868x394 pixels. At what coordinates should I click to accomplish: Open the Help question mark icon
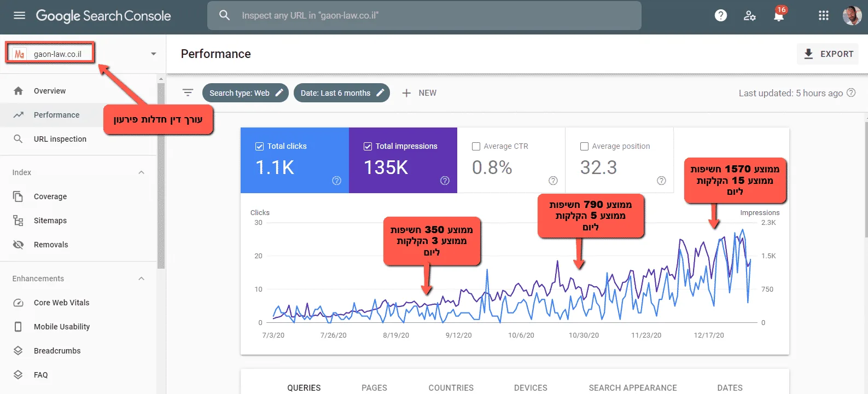point(721,15)
